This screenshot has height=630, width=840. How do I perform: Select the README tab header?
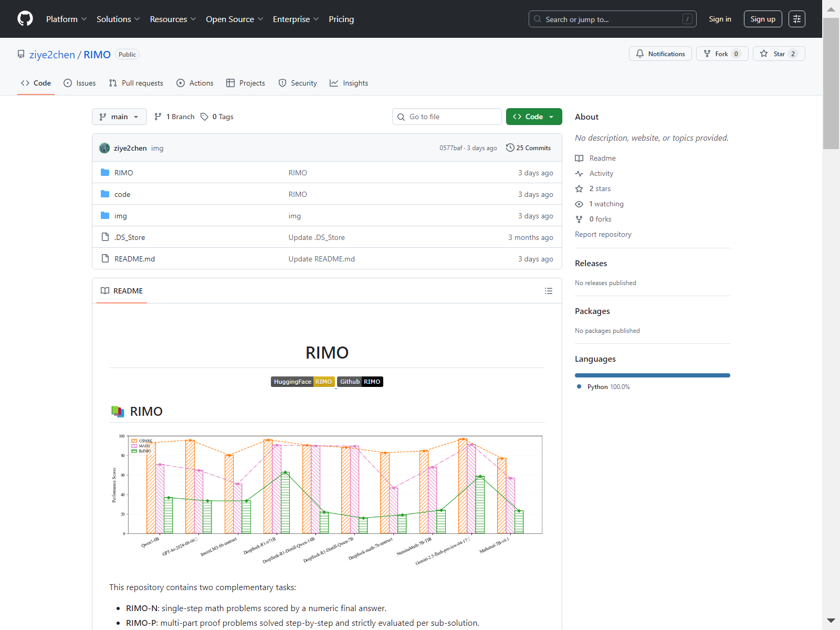click(x=122, y=291)
